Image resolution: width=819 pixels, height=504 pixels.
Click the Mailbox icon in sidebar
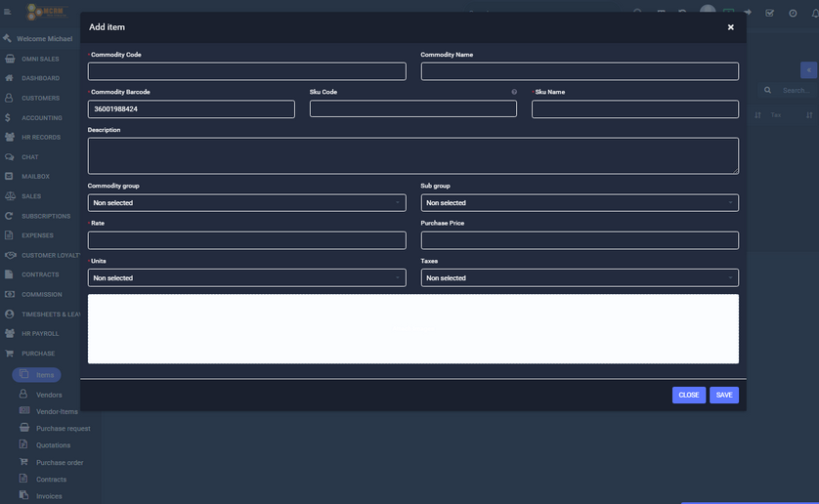coord(9,177)
